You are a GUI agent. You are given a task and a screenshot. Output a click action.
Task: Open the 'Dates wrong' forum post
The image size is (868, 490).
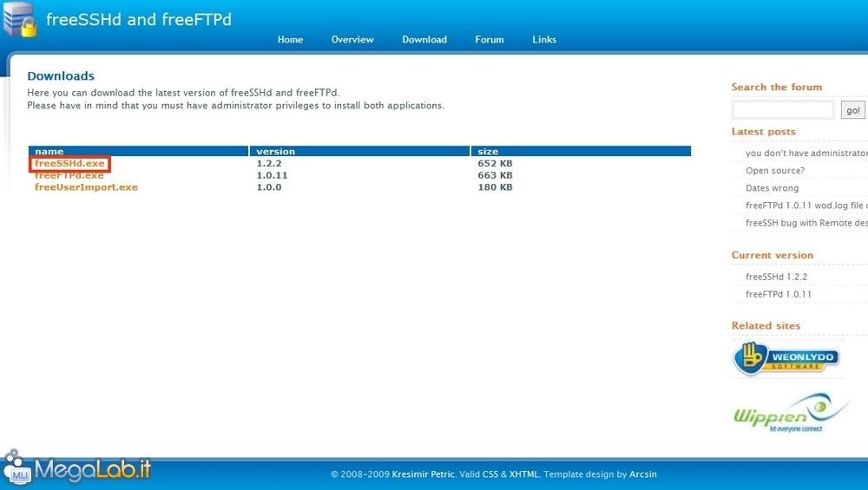click(773, 188)
